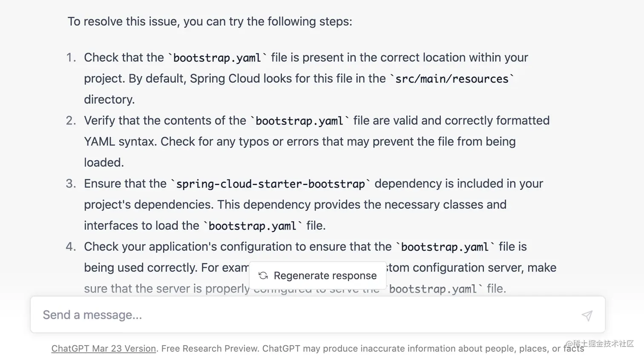644x358 pixels.
Task: Click list number 4 marker
Action: click(x=71, y=247)
